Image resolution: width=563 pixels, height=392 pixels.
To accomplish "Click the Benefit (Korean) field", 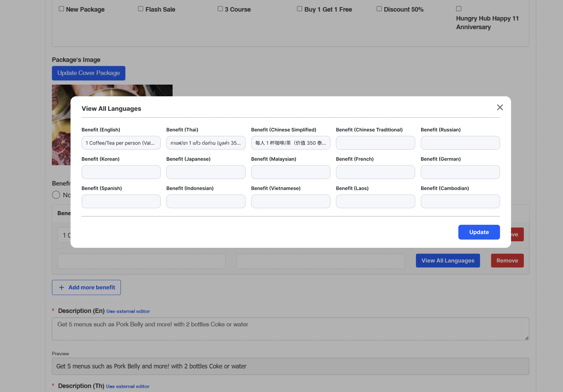I will pos(121,172).
